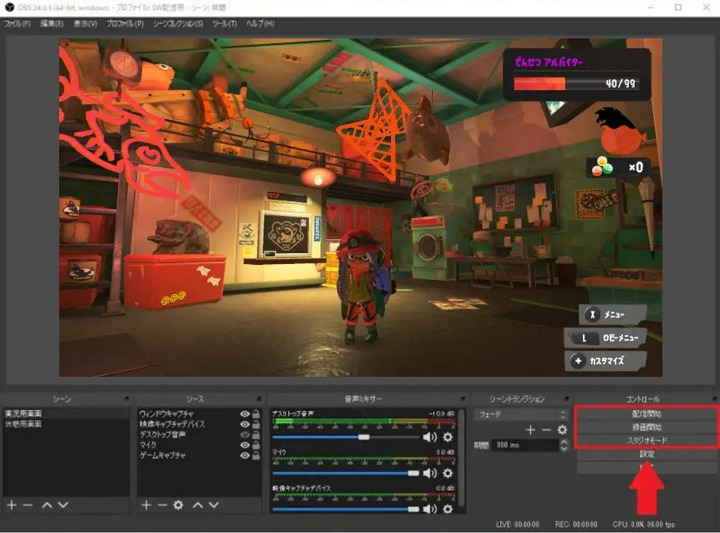The width and height of the screenshot is (720, 533).
Task: Mute the デスクトップ音声 mixer channel
Action: click(x=429, y=437)
